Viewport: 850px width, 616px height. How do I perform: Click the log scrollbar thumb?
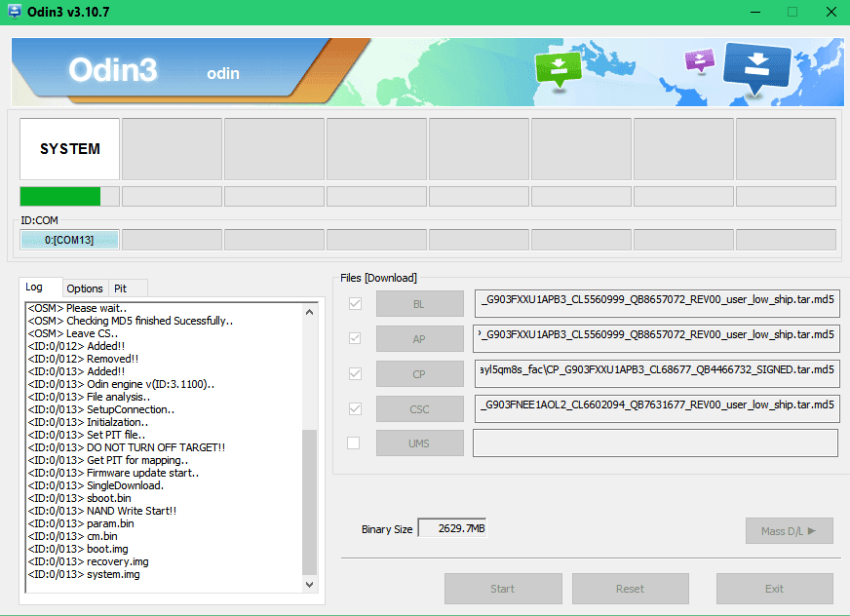310,502
